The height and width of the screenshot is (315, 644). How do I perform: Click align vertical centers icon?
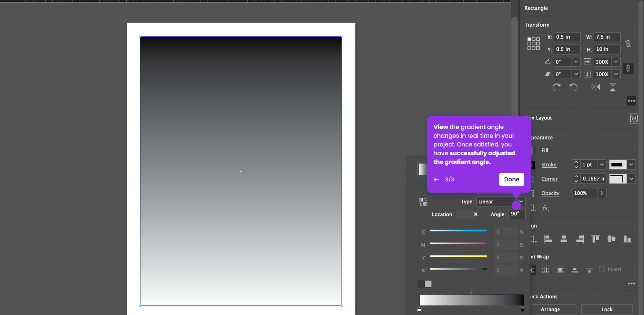(611, 239)
